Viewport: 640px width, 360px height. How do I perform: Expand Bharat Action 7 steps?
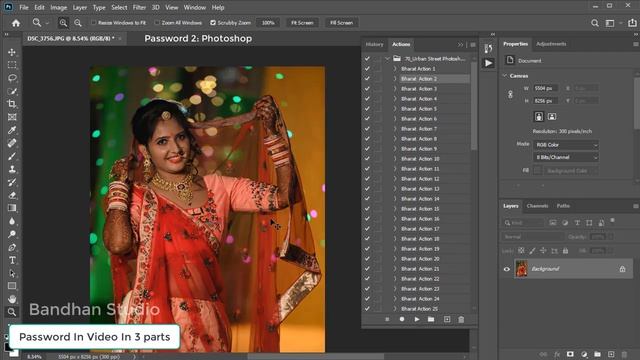[x=395, y=129]
